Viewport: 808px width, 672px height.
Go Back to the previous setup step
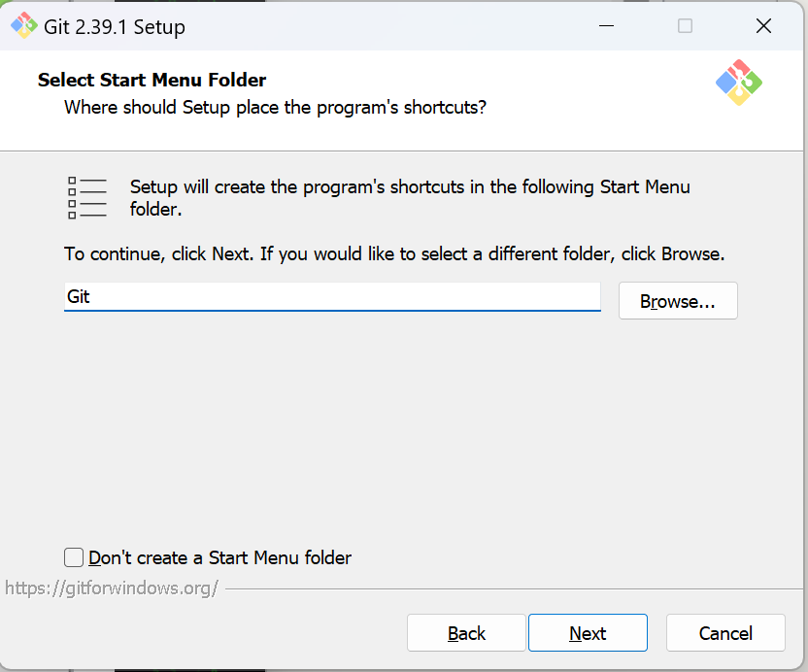click(x=466, y=633)
